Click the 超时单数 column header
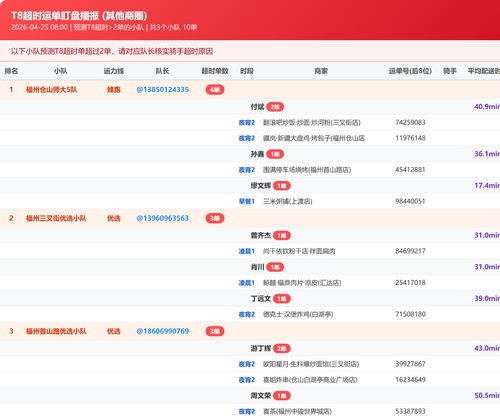Screen dimensions: 500x416 pyautogui.click(x=215, y=71)
